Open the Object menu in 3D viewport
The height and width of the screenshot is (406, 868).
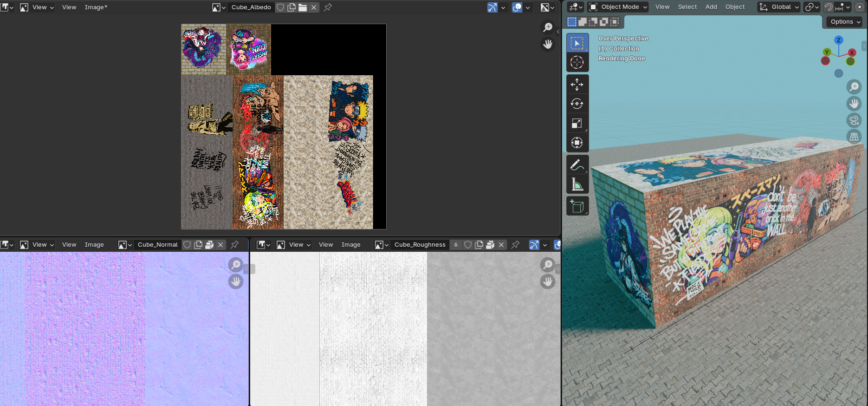click(735, 7)
